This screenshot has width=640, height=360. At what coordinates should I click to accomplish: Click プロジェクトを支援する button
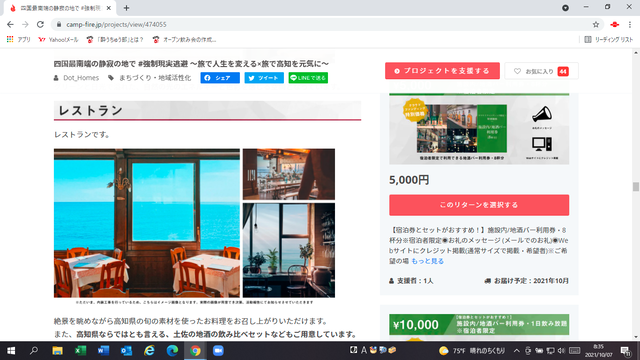click(x=442, y=71)
